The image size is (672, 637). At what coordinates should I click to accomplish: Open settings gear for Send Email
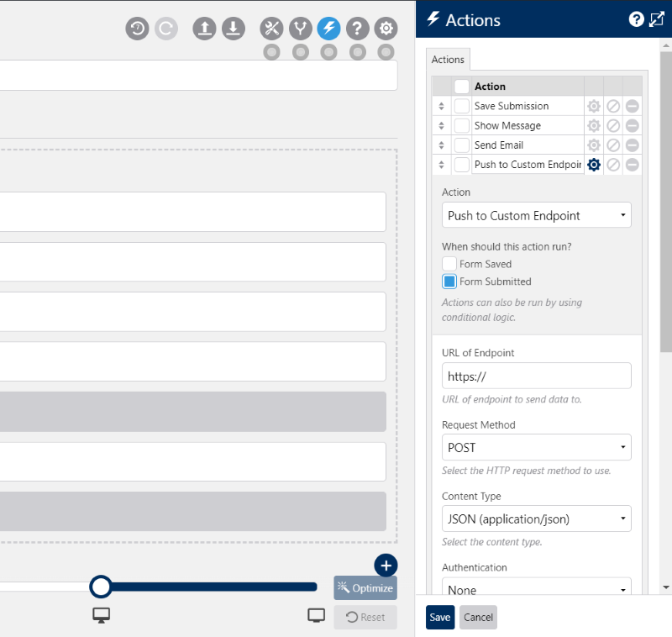pos(594,145)
